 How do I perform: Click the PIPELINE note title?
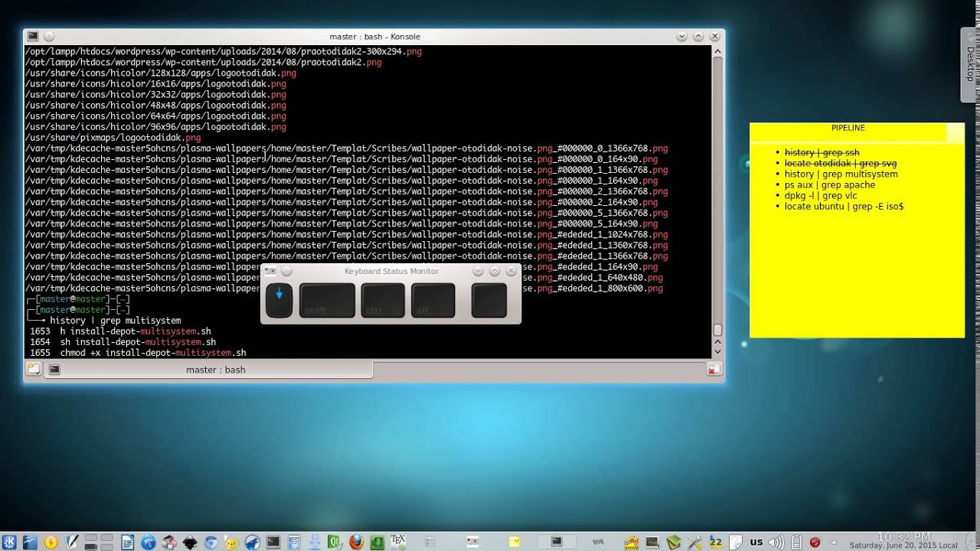click(x=848, y=128)
